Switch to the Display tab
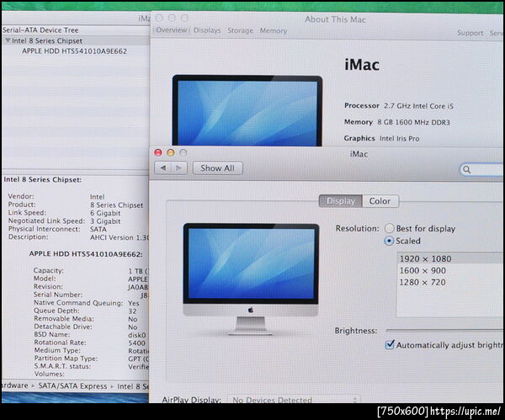The height and width of the screenshot is (420, 505). [340, 201]
